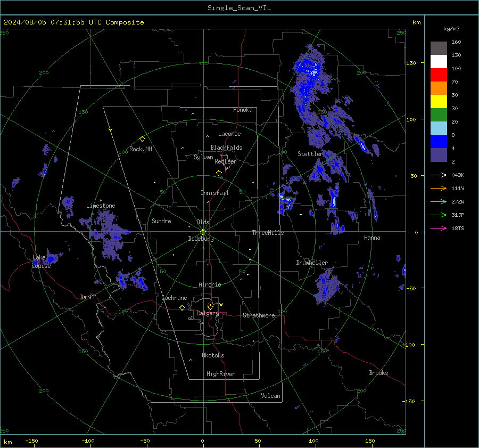Click the yellow 30-50 legend color swatch
The height and width of the screenshot is (448, 479).
(x=439, y=102)
